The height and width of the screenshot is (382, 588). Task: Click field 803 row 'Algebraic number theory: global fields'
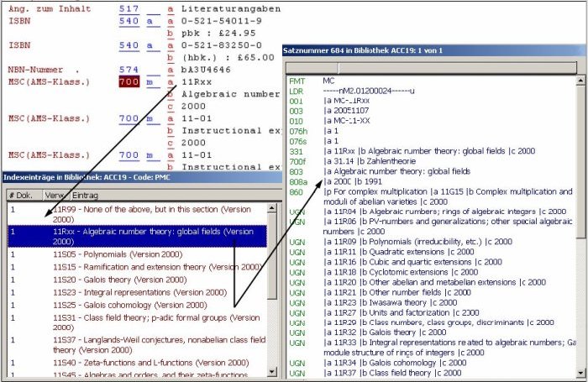click(x=431, y=172)
